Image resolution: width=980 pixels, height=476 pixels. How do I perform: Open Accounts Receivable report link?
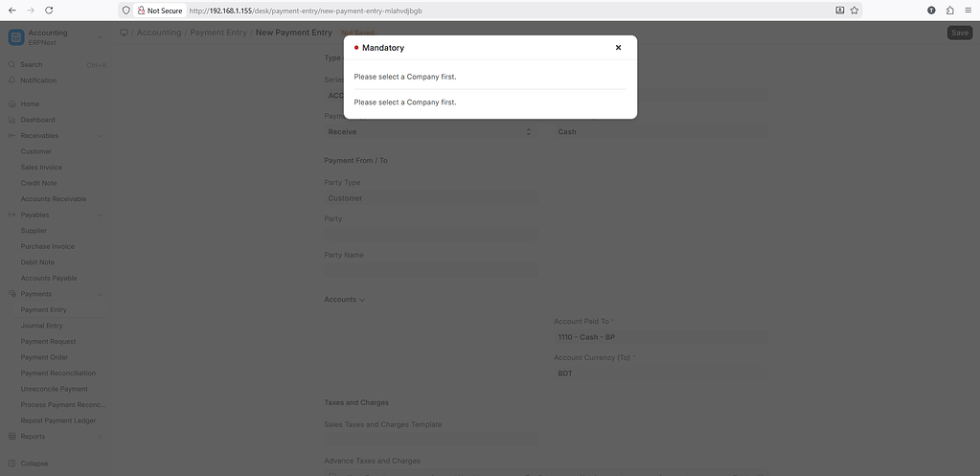click(54, 198)
